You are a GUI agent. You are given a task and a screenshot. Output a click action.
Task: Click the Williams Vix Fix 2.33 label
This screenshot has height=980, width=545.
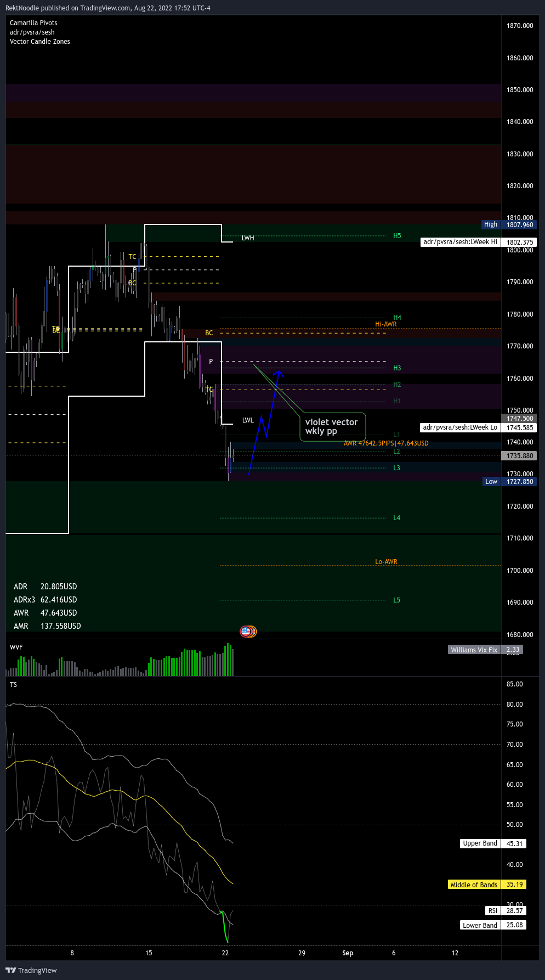tap(485, 650)
